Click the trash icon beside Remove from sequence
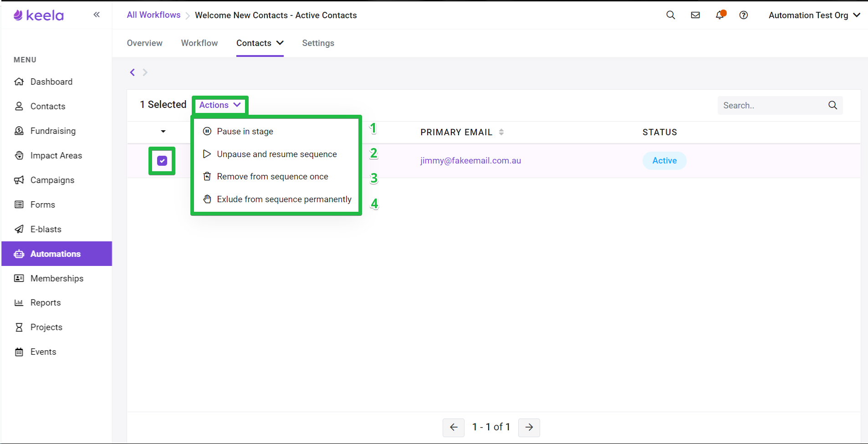868x444 pixels. coord(207,176)
